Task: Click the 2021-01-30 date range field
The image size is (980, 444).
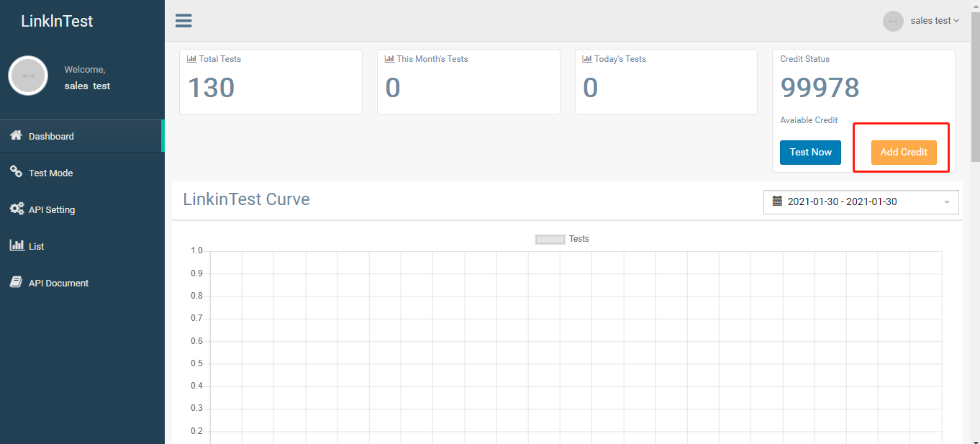Action: point(861,202)
